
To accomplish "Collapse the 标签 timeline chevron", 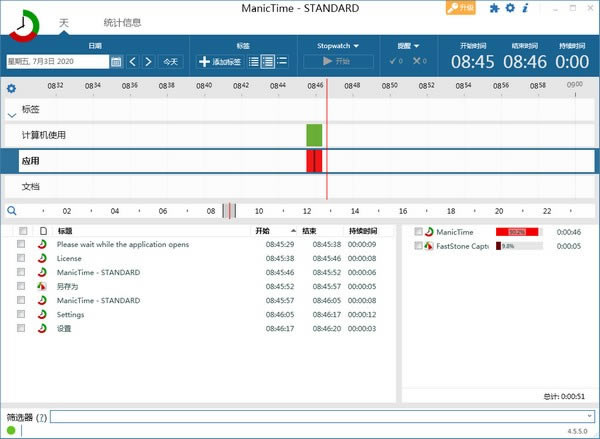I will point(11,114).
